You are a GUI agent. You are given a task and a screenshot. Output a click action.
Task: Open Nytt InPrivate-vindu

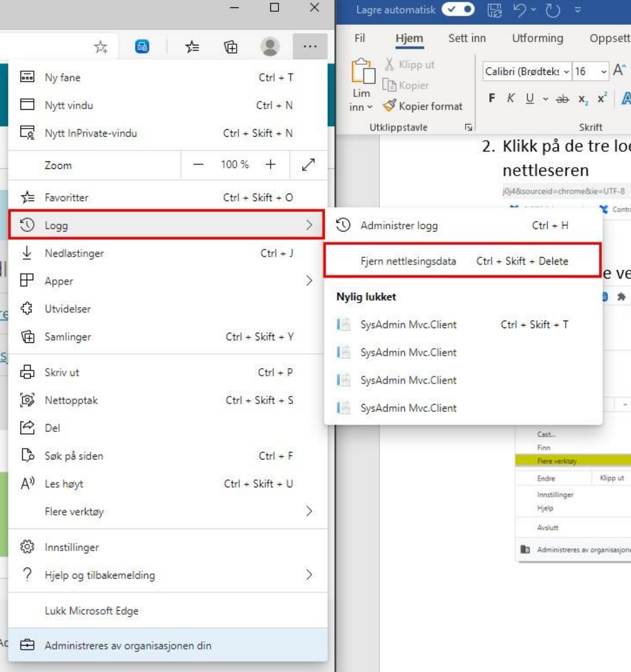tap(168, 133)
